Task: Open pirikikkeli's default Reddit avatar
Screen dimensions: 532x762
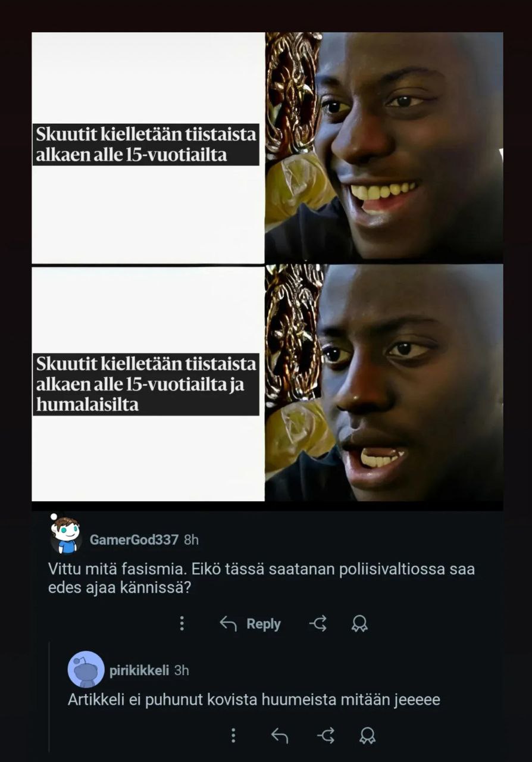Action: tap(86, 669)
